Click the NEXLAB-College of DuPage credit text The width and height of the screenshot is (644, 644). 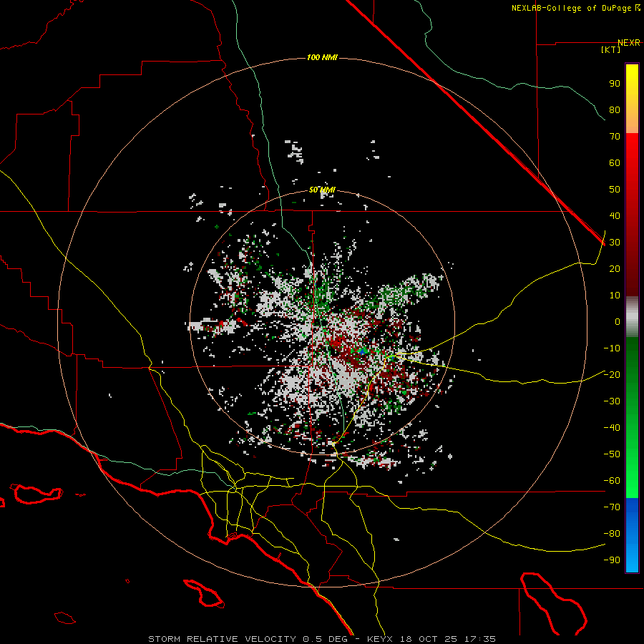572,8
